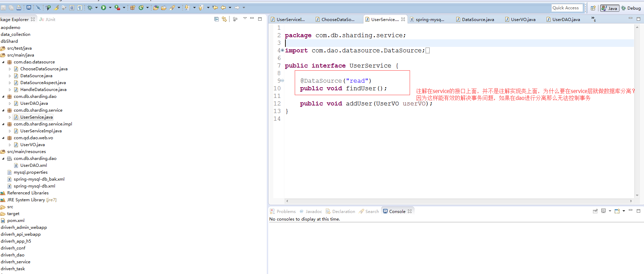Screen dimensions: 644x274
Task: Toggle Link with Editor in Package Explorer
Action: [224, 19]
